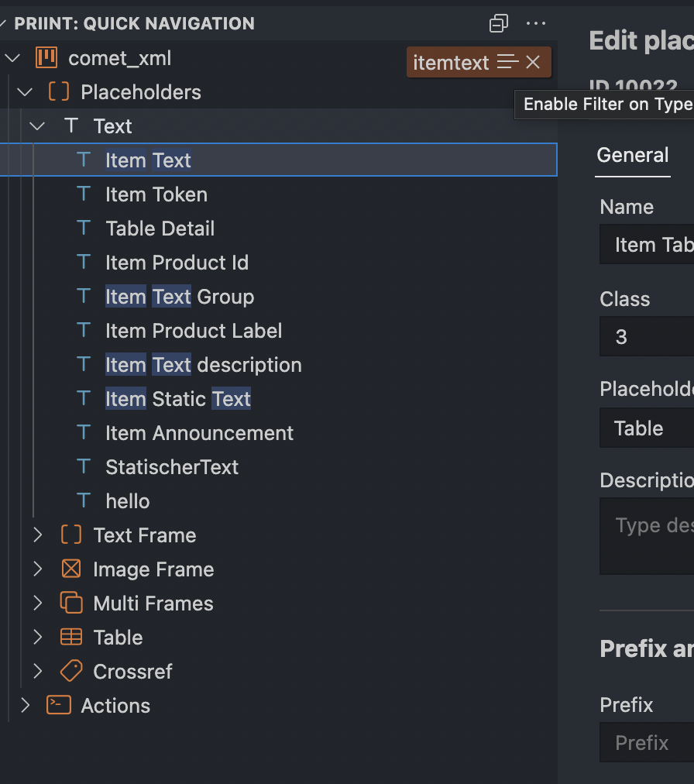Toggle the filter-on-type icon beside itemtext
The width and height of the screenshot is (694, 784).
(x=507, y=62)
